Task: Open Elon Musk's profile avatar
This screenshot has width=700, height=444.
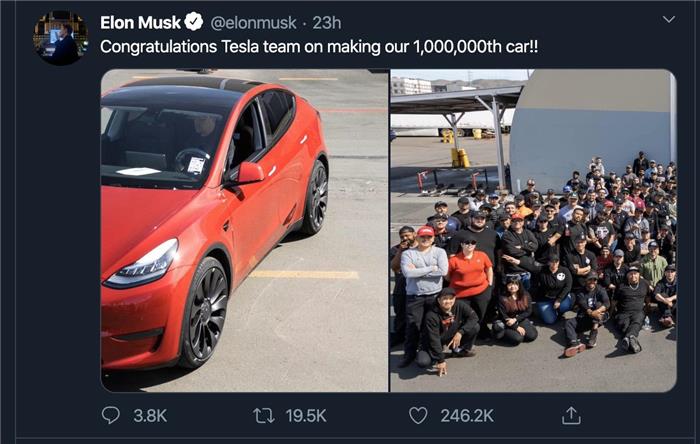Action: [x=60, y=38]
